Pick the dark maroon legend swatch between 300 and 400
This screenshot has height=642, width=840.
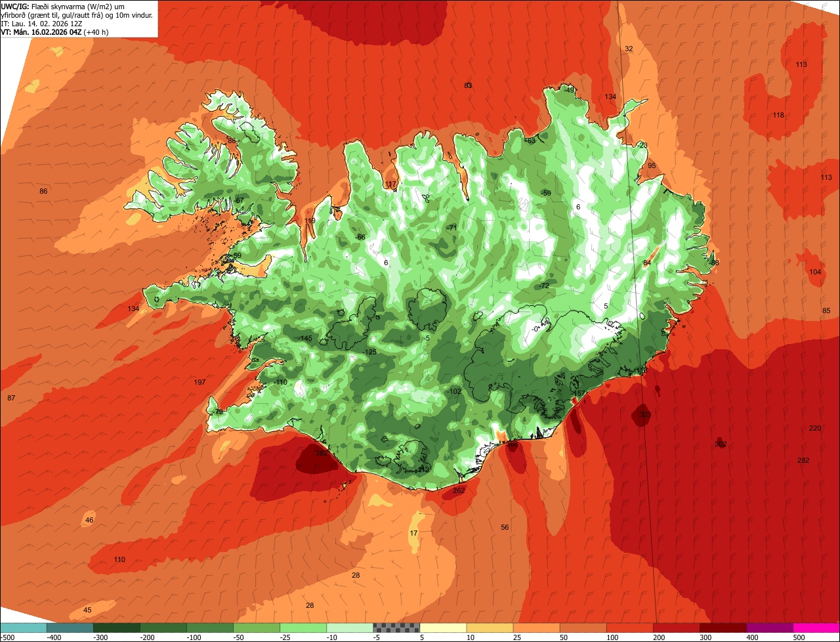[723, 628]
